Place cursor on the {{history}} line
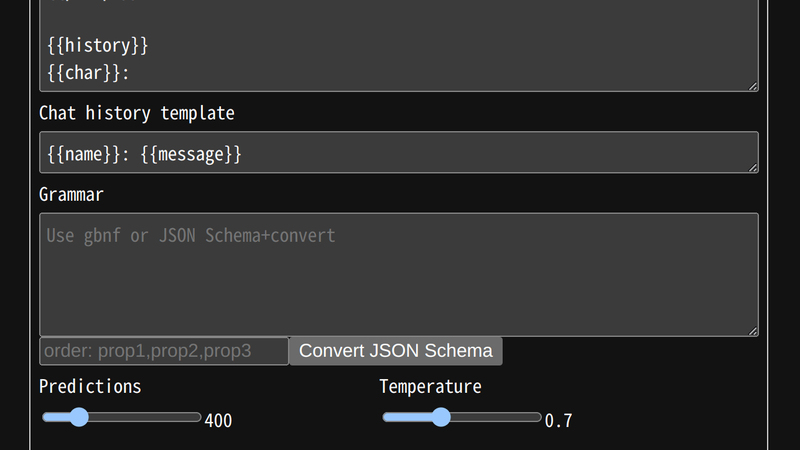The image size is (800, 450). [x=98, y=46]
